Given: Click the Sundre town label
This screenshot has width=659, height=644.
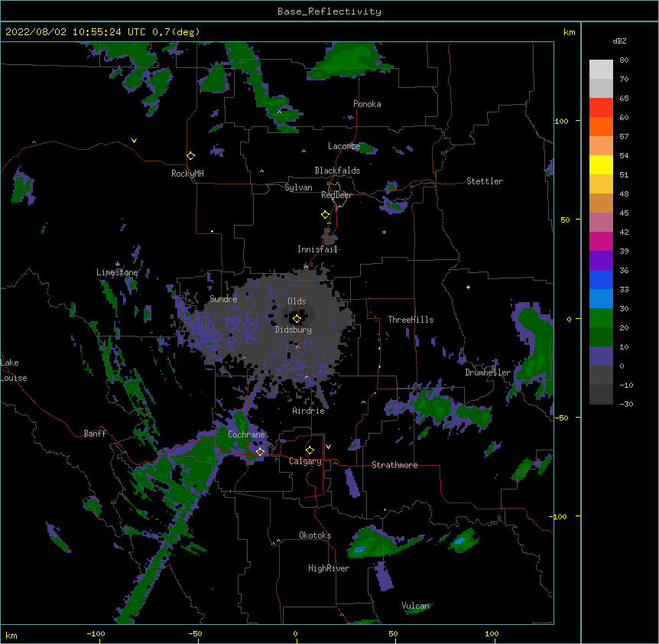Looking at the screenshot, I should 223,299.
